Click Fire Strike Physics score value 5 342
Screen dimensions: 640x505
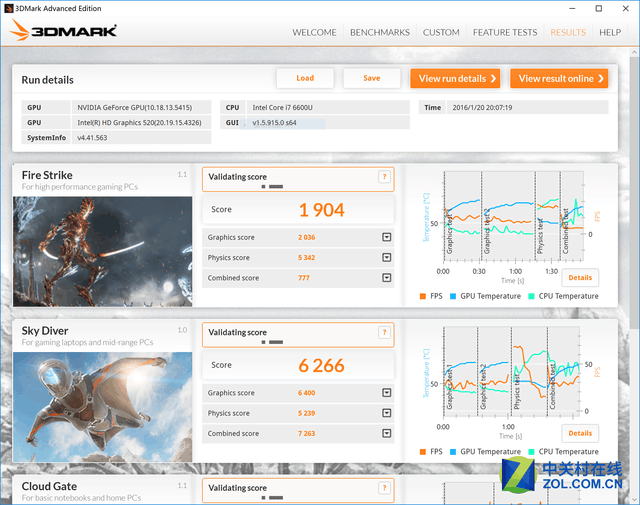pos(307,258)
